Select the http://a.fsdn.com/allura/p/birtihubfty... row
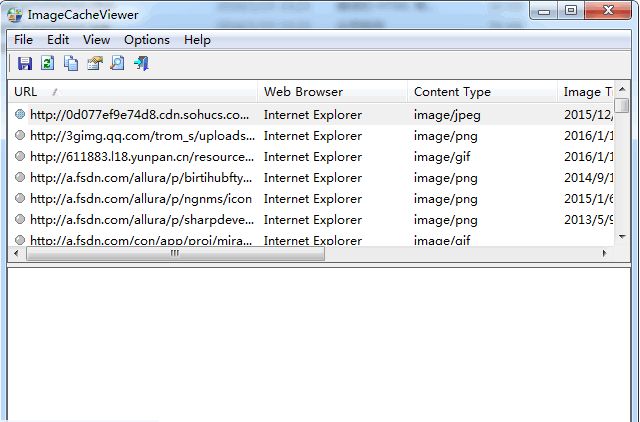The width and height of the screenshot is (640, 422). coord(311,177)
